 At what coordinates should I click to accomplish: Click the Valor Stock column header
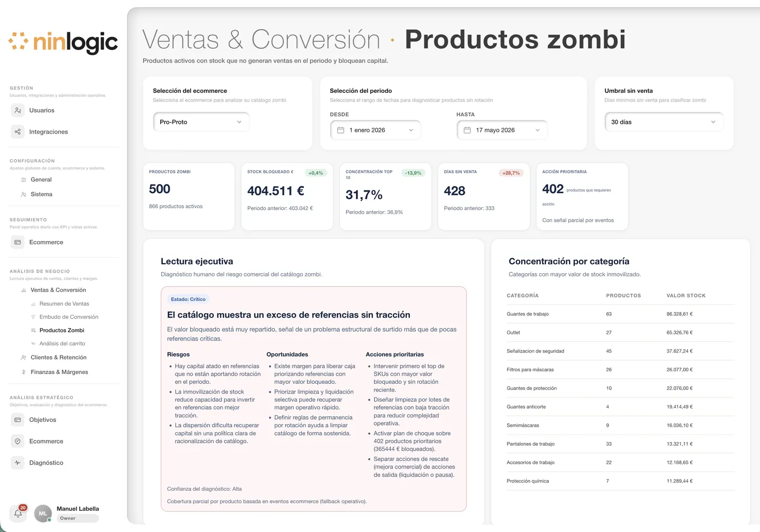pyautogui.click(x=686, y=296)
